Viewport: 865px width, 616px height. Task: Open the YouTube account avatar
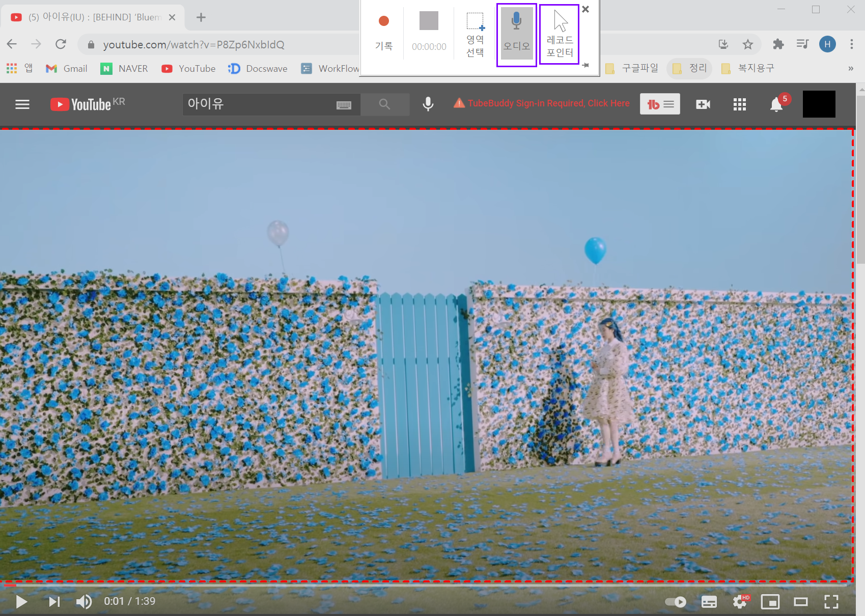click(819, 104)
